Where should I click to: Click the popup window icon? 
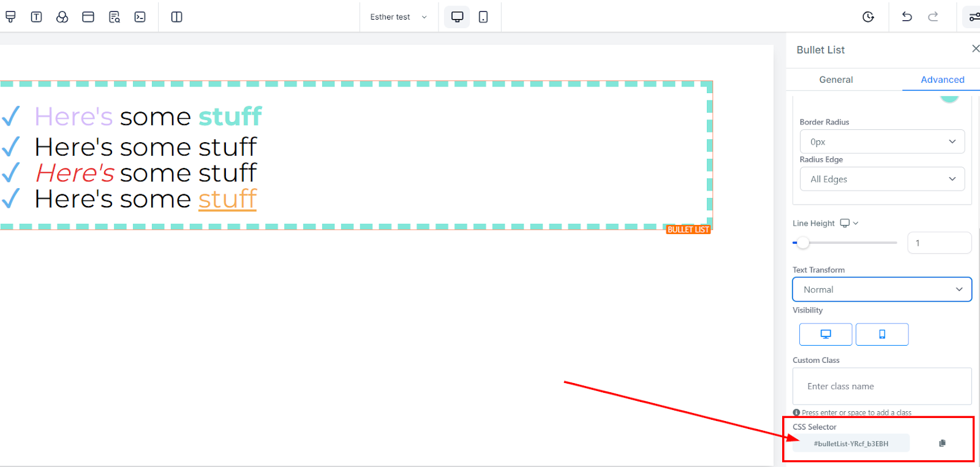[88, 17]
